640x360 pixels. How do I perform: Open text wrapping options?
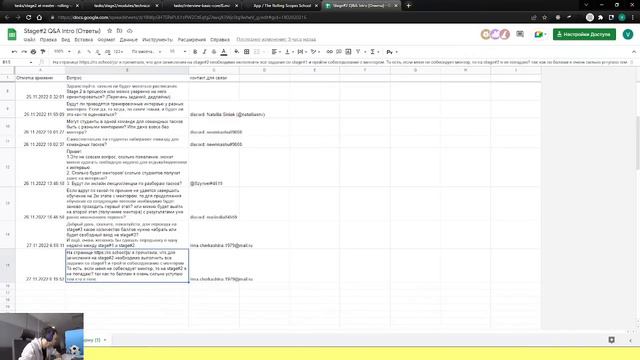click(x=302, y=52)
